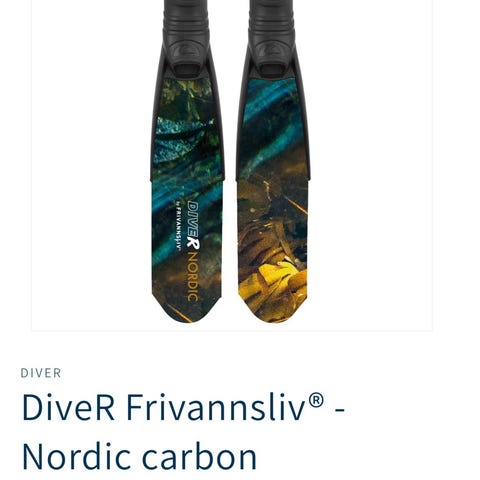The image size is (480, 480).
Task: Click the word 'Frivannsliv' in the title
Action: coord(215,407)
